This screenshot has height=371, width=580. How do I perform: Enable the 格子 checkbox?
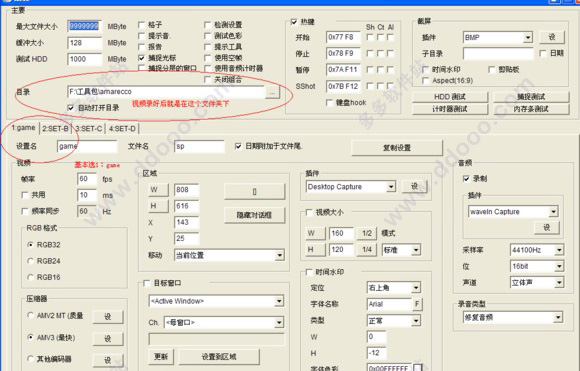tap(141, 25)
